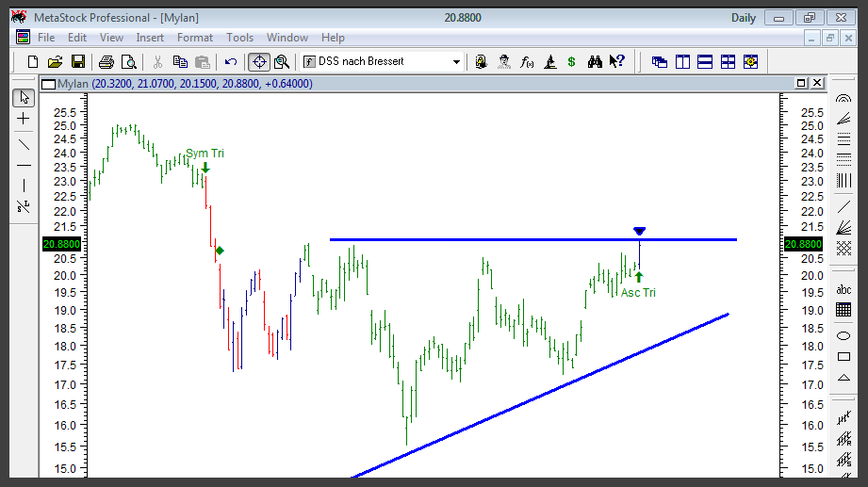This screenshot has height=487, width=868.
Task: Select the diagonal trendline tool in left toolbar
Action: 24,145
